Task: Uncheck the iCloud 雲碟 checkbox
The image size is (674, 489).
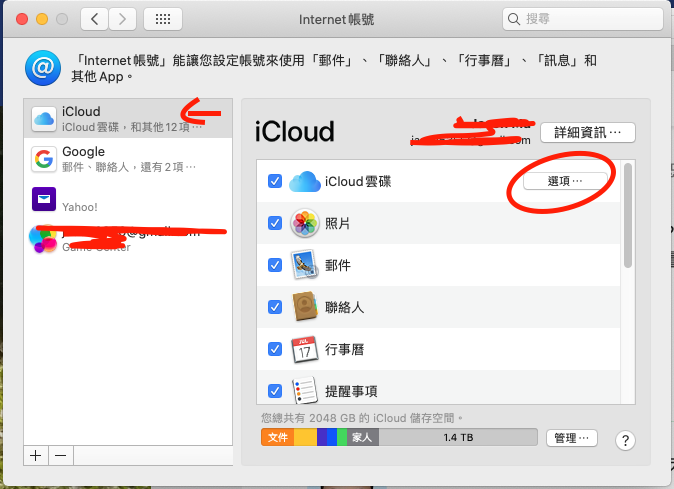Action: [x=275, y=181]
